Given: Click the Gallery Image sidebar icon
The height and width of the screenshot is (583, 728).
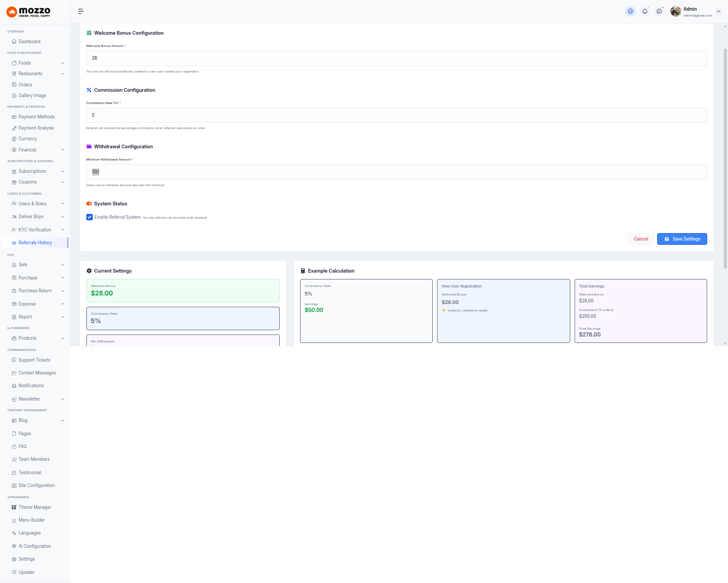Looking at the screenshot, I should tap(14, 95).
